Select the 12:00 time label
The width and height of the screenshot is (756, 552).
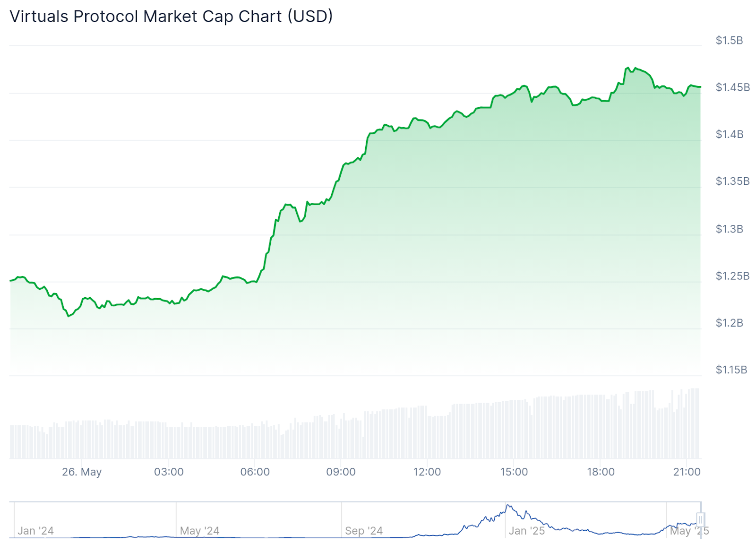point(427,472)
